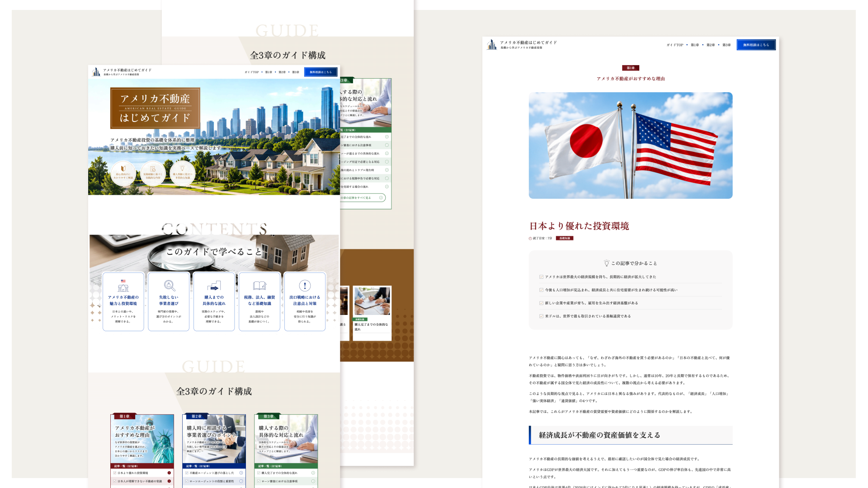Open 第2章 in front homepage navigation
This screenshot has height=488, width=868.
pos(282,72)
